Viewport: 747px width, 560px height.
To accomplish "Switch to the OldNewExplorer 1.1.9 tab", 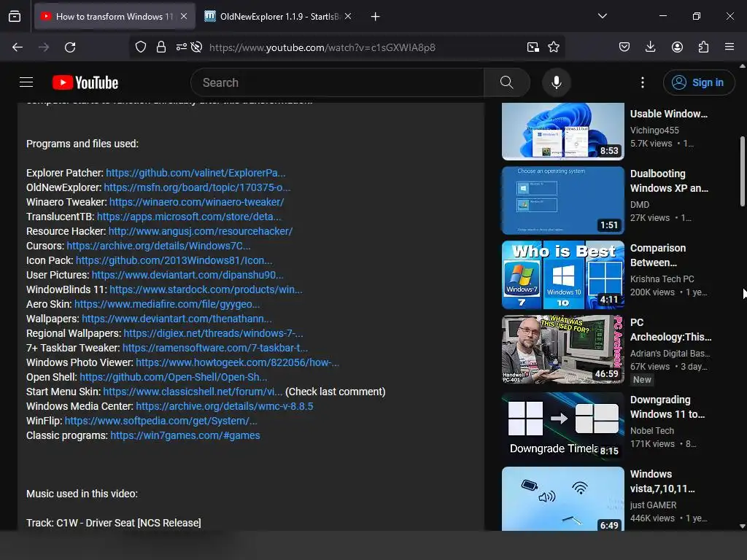I will click(279, 16).
